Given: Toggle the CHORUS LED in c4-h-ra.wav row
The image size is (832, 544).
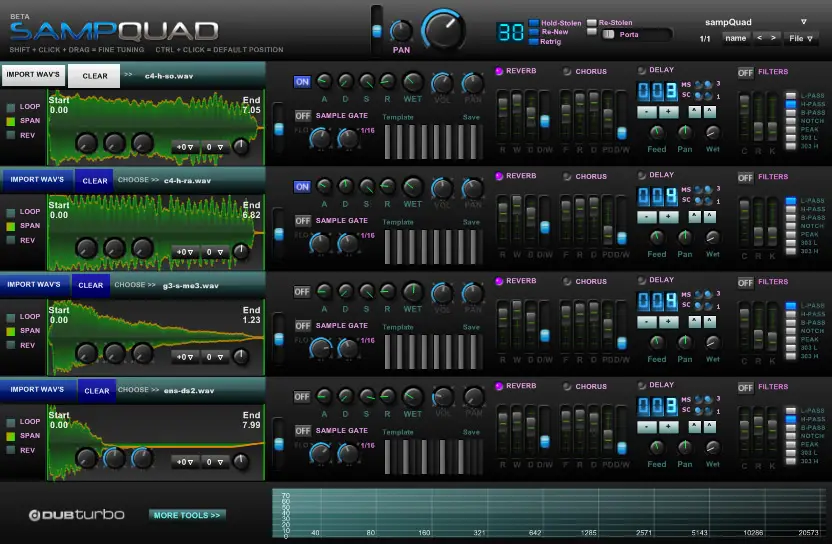Looking at the screenshot, I should (567, 176).
